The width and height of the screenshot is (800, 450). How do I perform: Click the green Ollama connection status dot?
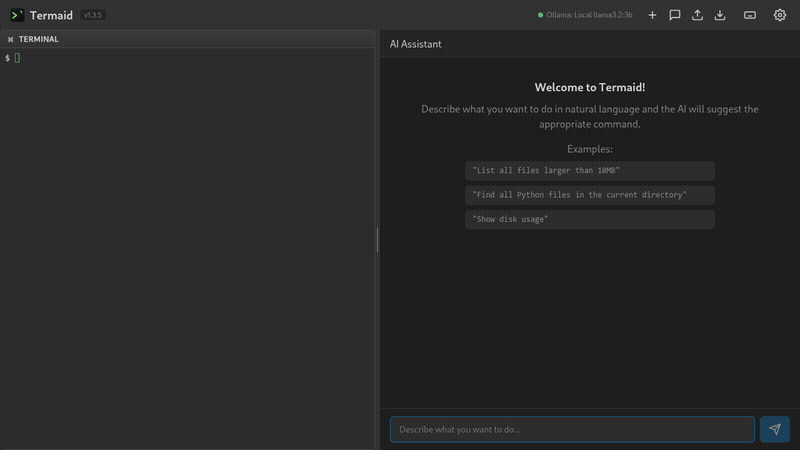point(541,15)
